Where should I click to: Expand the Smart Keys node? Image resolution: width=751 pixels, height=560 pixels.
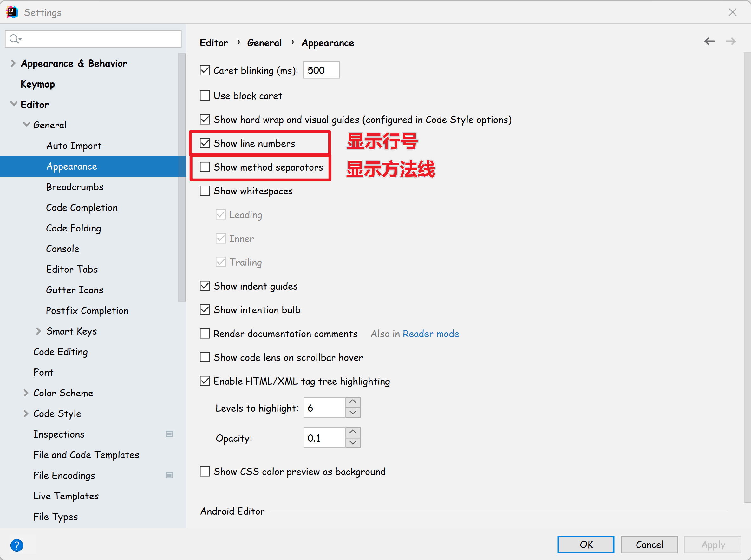[x=38, y=331]
